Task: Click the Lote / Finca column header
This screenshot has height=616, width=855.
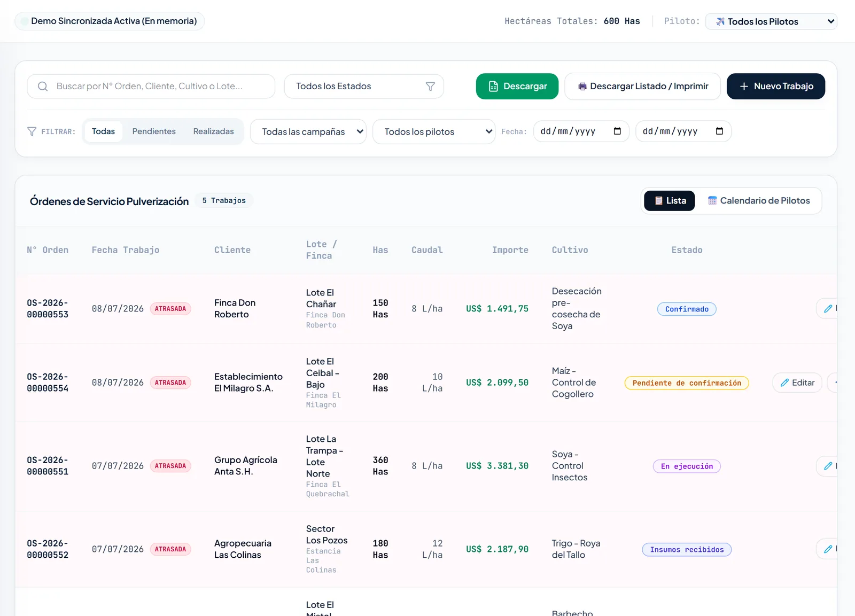Action: coord(322,250)
